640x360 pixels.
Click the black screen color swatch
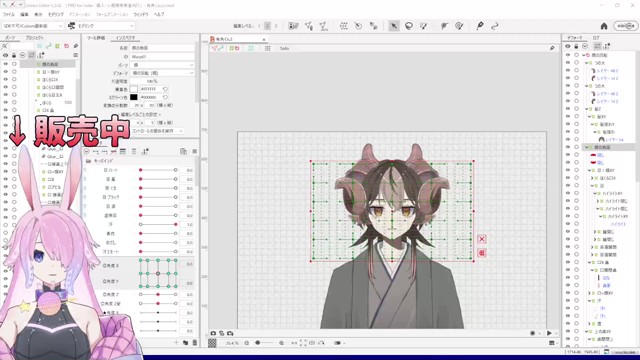[133, 97]
